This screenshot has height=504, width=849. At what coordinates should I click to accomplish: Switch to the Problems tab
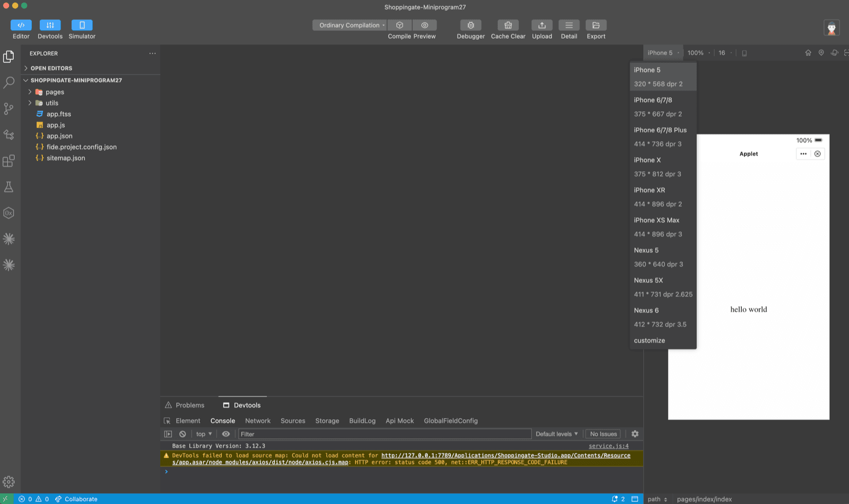pyautogui.click(x=185, y=405)
